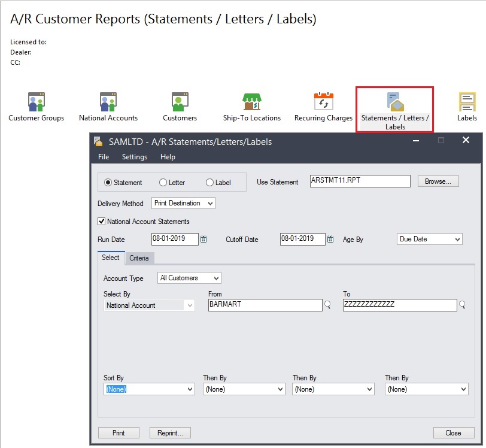Click the Browse... button
Screen dimensions: 486x448
(438, 181)
